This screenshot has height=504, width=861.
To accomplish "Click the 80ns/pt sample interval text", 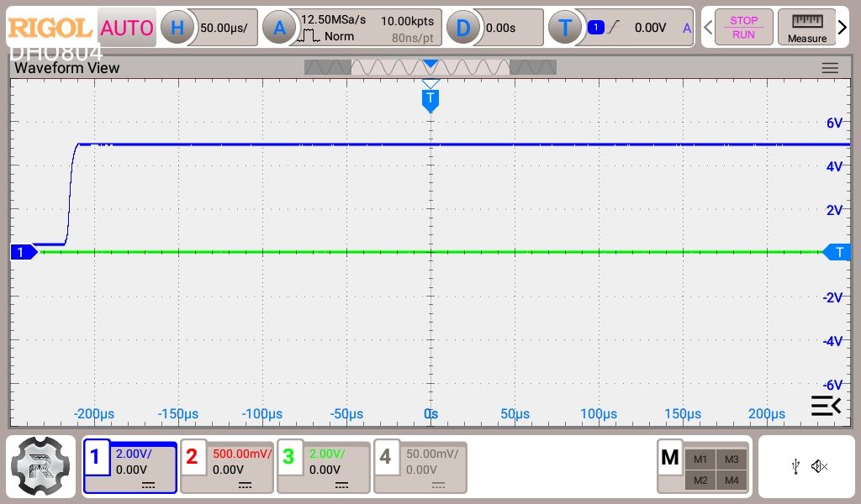I will pyautogui.click(x=412, y=38).
